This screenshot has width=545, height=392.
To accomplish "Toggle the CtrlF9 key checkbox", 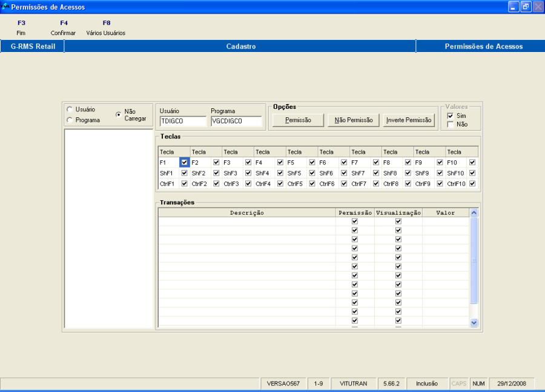I will (440, 184).
